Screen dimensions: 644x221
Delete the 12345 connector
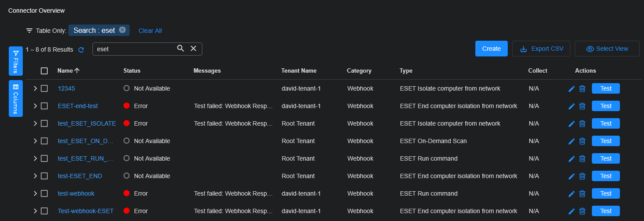tap(582, 88)
